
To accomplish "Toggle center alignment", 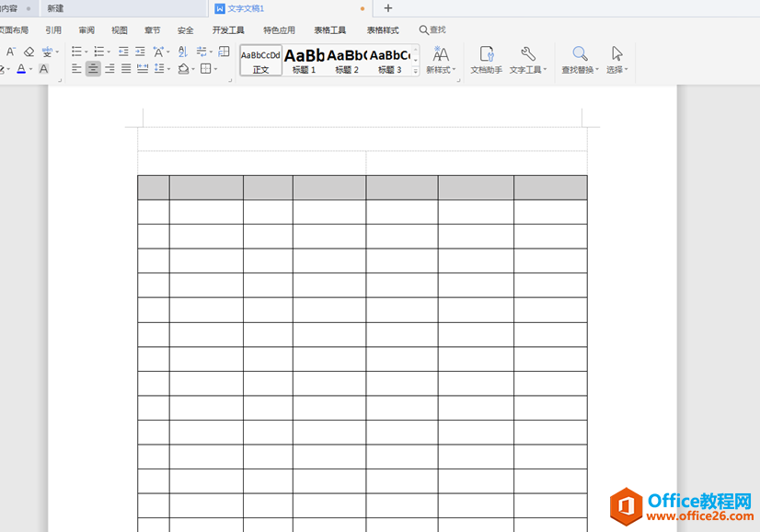I will [x=93, y=69].
